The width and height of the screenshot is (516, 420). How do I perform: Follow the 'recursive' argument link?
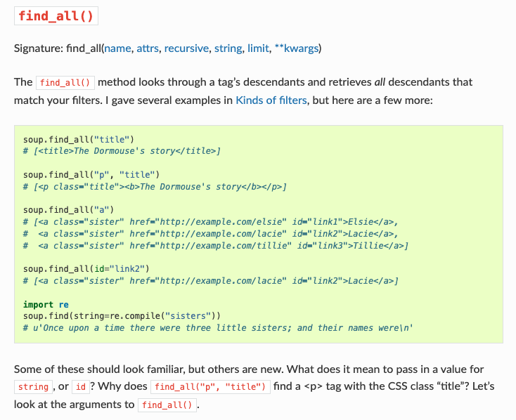tap(186, 48)
